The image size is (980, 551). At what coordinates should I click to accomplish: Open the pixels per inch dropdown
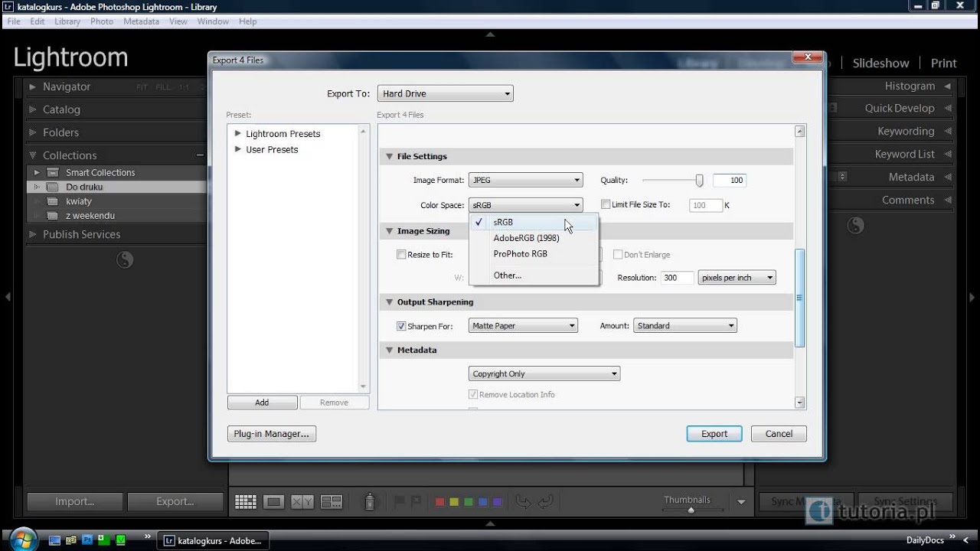(737, 278)
